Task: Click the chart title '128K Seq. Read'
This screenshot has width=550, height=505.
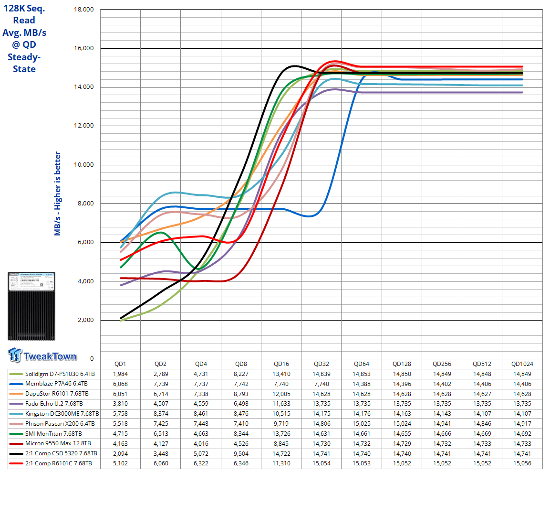Action: (24, 14)
